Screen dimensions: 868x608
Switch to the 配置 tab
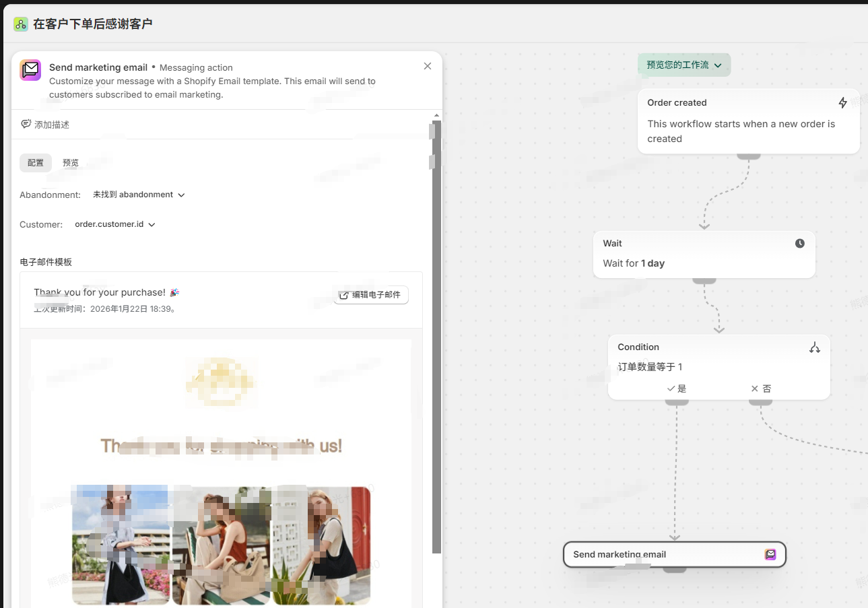36,163
